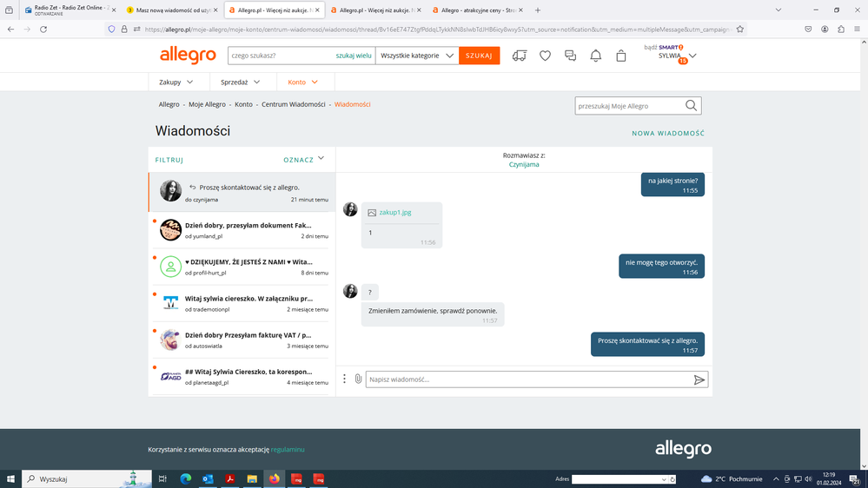
Task: Click the site lock padlock icon
Action: pos(124,30)
